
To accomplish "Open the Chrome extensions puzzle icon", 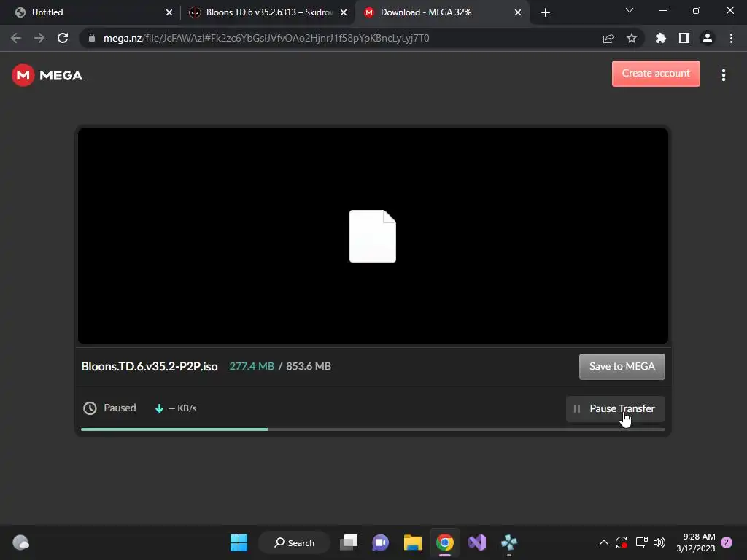I will point(660,38).
